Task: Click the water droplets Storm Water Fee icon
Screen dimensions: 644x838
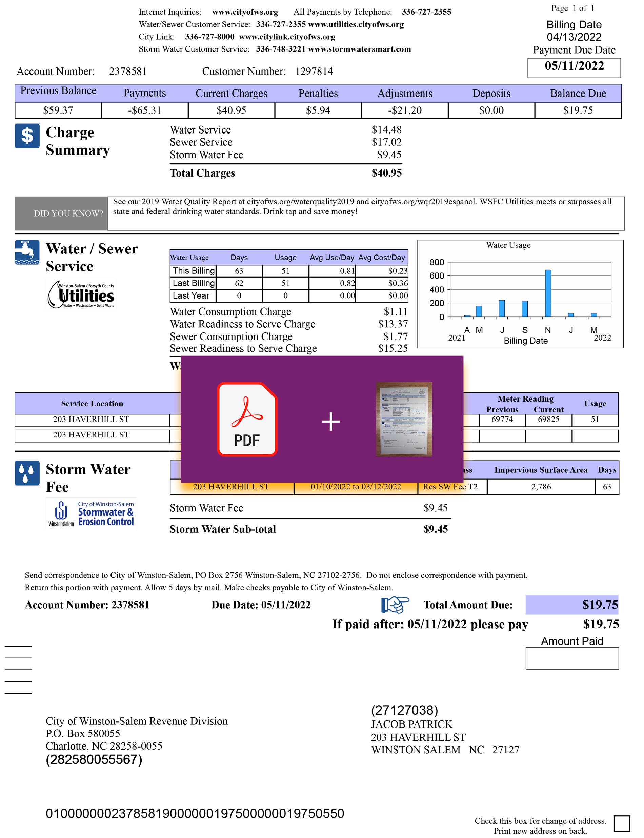Action: [x=27, y=473]
